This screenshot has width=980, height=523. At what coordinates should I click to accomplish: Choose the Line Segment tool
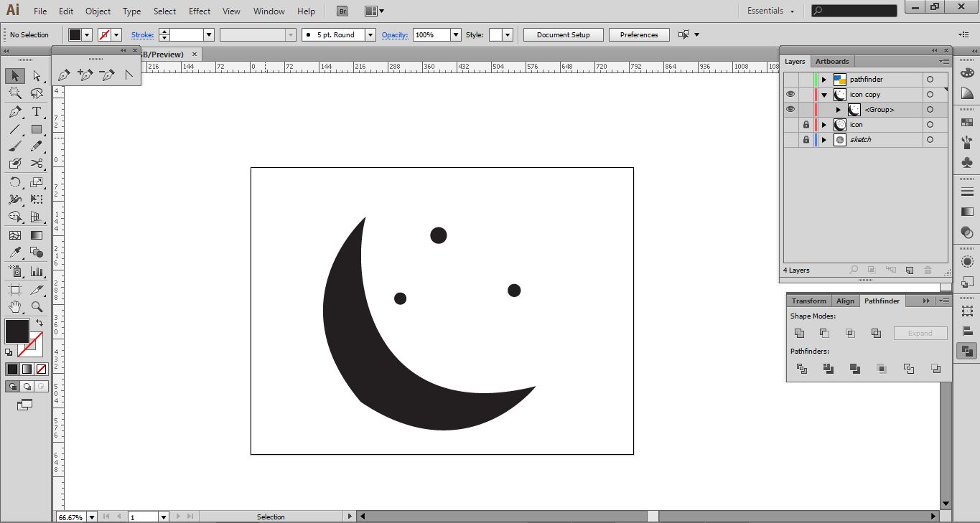[x=15, y=130]
